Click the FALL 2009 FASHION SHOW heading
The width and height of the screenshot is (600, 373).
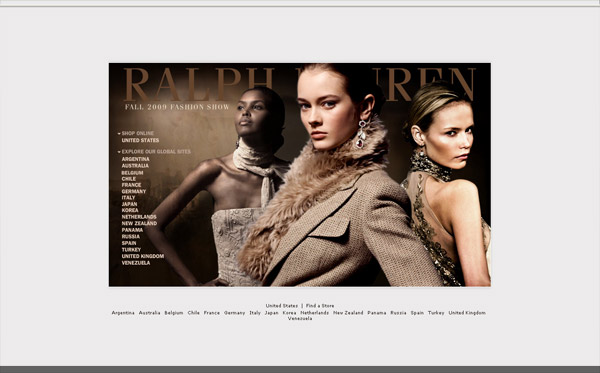coord(177,107)
